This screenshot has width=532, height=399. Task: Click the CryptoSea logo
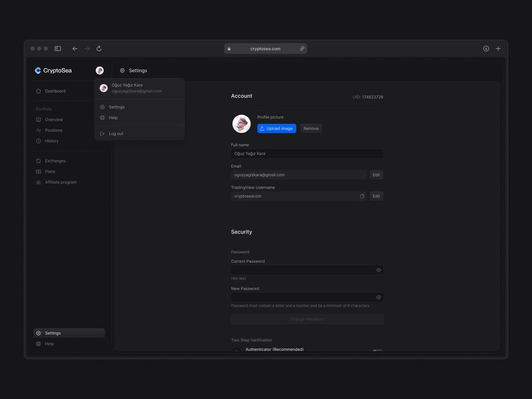click(54, 71)
